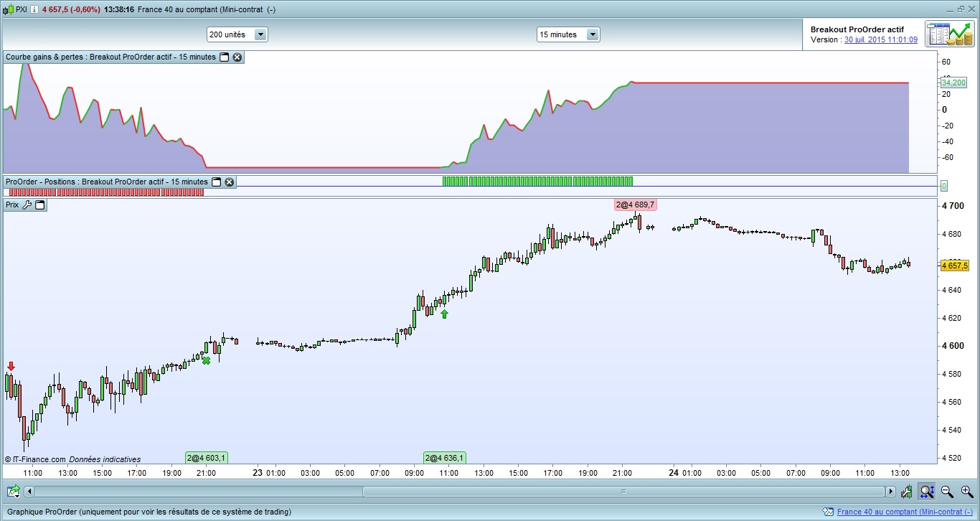Zoom out of the chart
Screen dimensions: 980x521
(x=947, y=492)
